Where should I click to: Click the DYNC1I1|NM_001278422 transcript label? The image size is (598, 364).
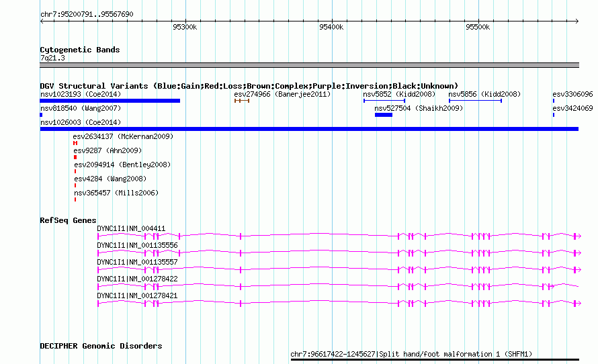pyautogui.click(x=137, y=279)
